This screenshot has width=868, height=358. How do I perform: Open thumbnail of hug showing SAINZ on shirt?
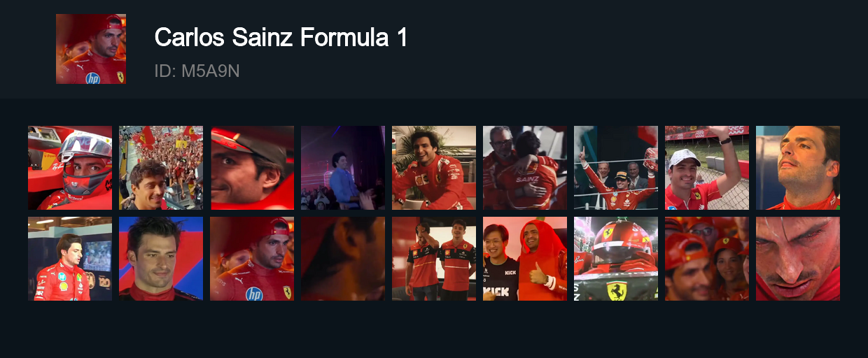pyautogui.click(x=525, y=168)
